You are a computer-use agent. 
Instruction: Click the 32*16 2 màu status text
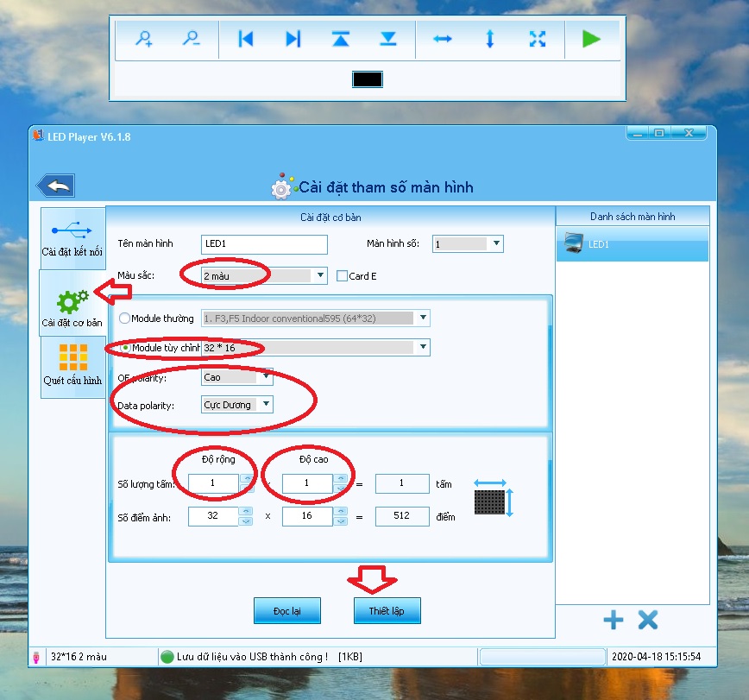pyautogui.click(x=79, y=657)
